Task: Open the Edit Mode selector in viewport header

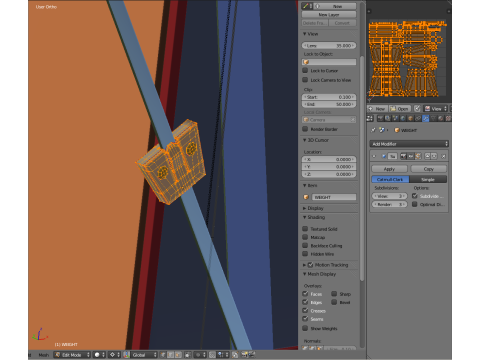Action: (72, 355)
